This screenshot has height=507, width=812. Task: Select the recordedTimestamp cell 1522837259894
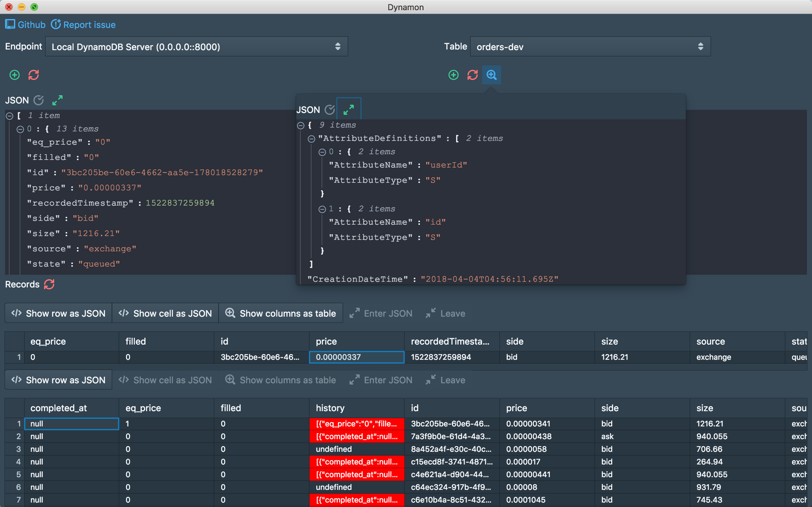[452, 357]
